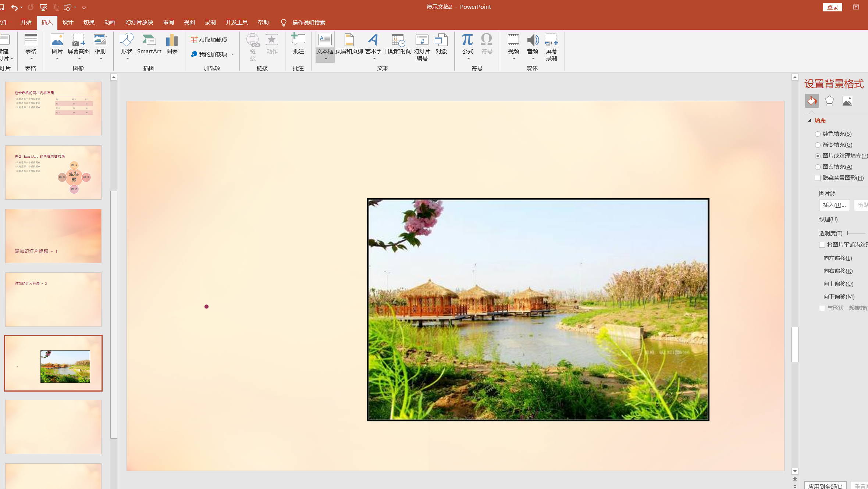Screen dimensions: 868x489
Task: Add a Comment (批注)
Action: 298,44
